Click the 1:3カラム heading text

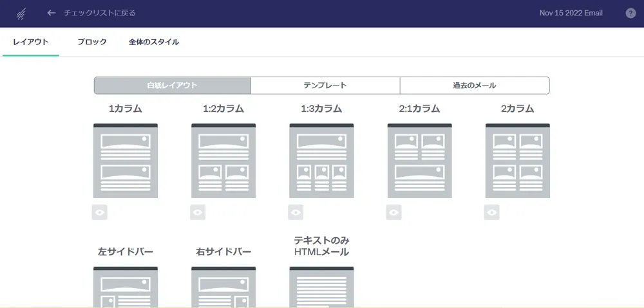[321, 109]
